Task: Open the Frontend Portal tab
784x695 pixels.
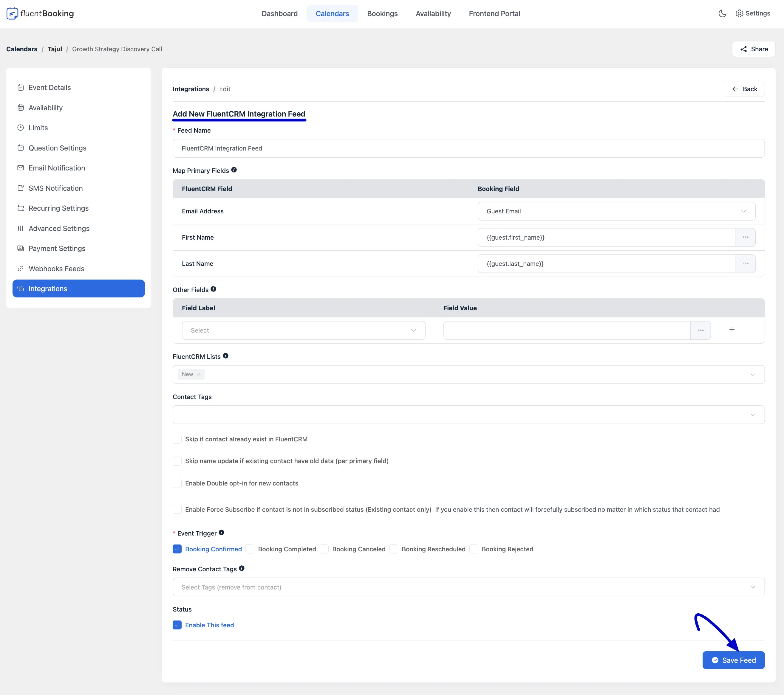Action: coord(494,14)
